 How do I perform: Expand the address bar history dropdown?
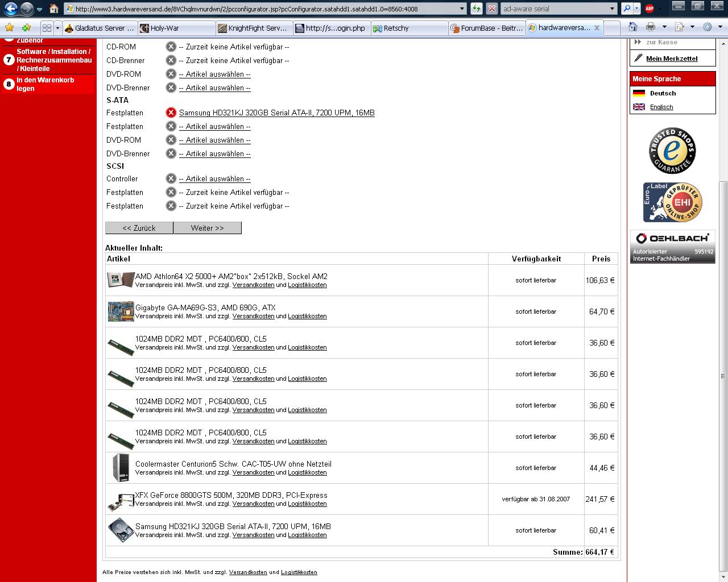[462, 9]
